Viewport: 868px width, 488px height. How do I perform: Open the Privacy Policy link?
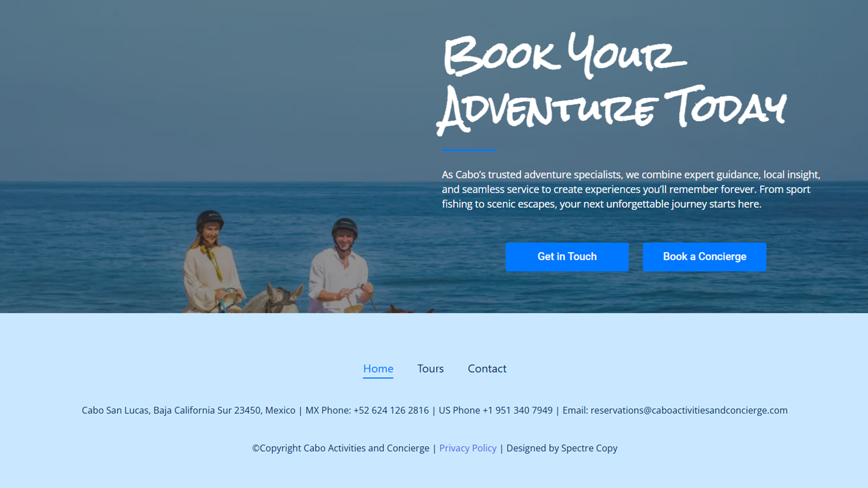click(x=468, y=448)
